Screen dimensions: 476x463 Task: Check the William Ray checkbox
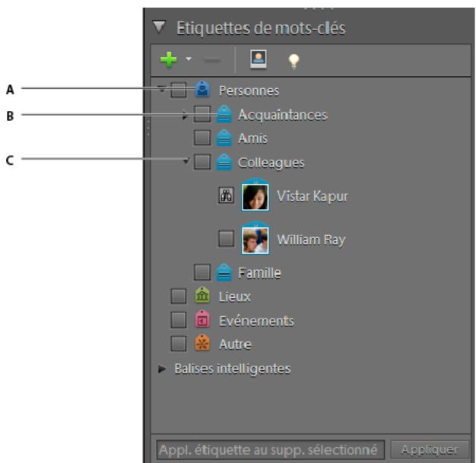[226, 238]
